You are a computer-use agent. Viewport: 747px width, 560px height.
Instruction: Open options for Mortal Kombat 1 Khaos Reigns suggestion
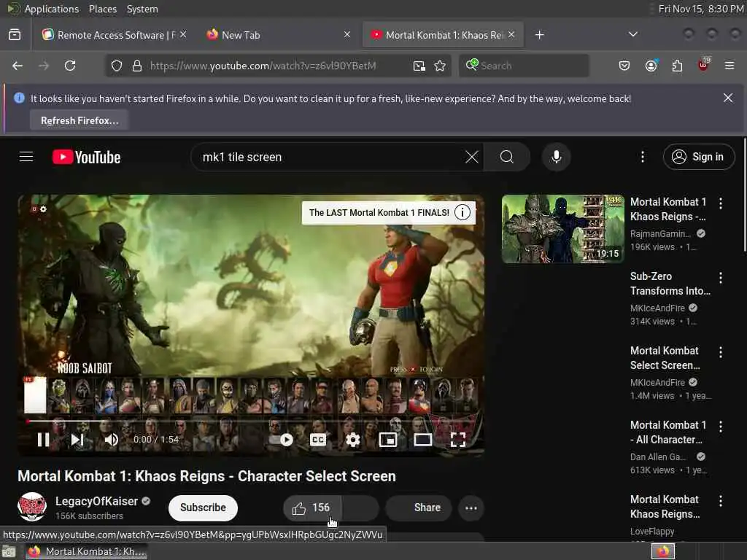coord(720,203)
